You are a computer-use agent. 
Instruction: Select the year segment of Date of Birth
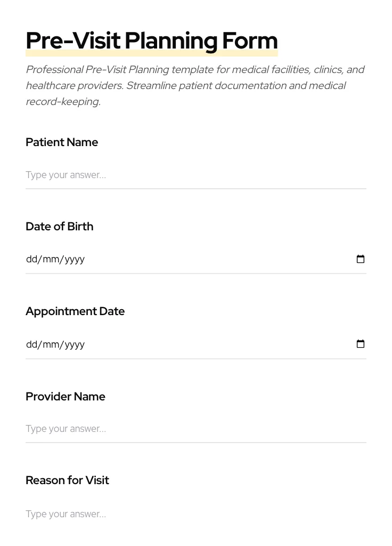click(75, 260)
